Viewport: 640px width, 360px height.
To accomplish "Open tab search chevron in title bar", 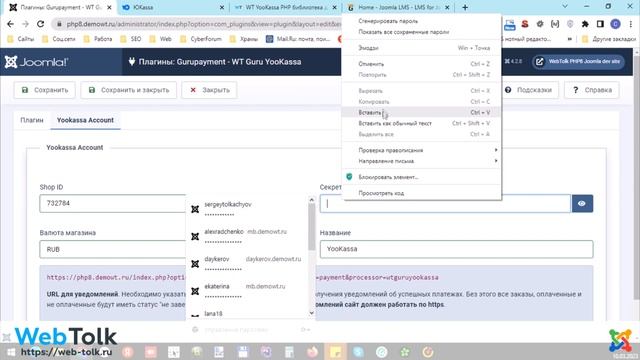I will pos(565,7).
